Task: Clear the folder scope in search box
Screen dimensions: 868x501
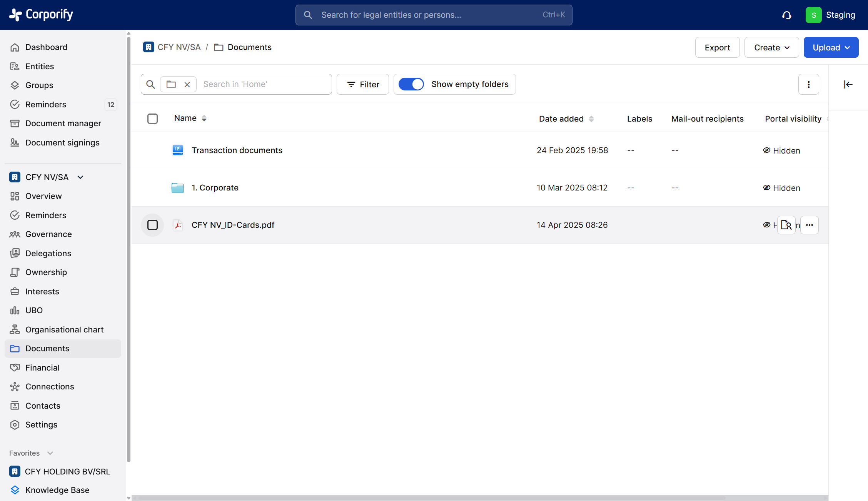Action: click(x=187, y=84)
